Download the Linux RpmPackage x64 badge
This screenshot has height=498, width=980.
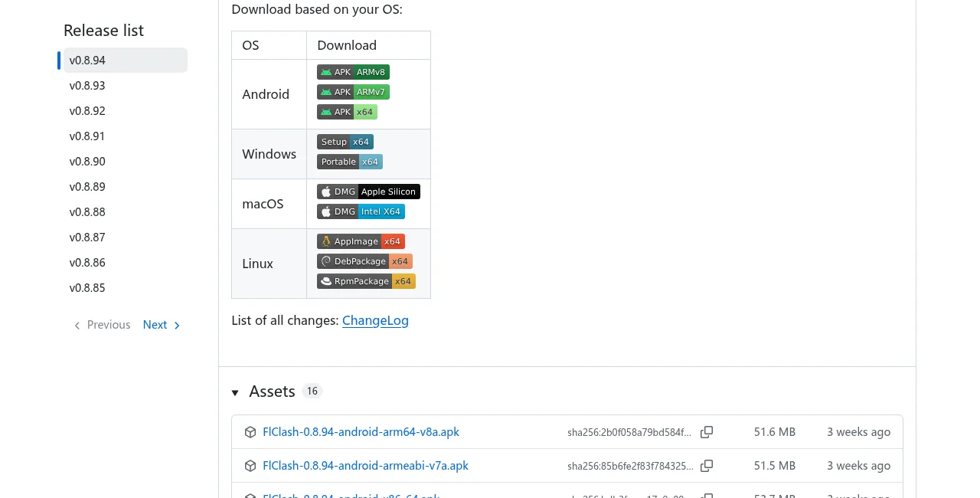pos(366,281)
